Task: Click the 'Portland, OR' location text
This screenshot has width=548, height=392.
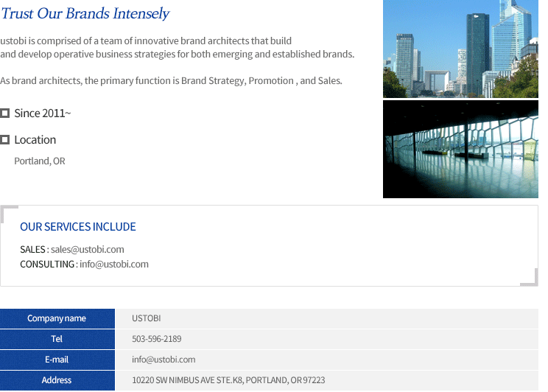Action: click(x=40, y=161)
